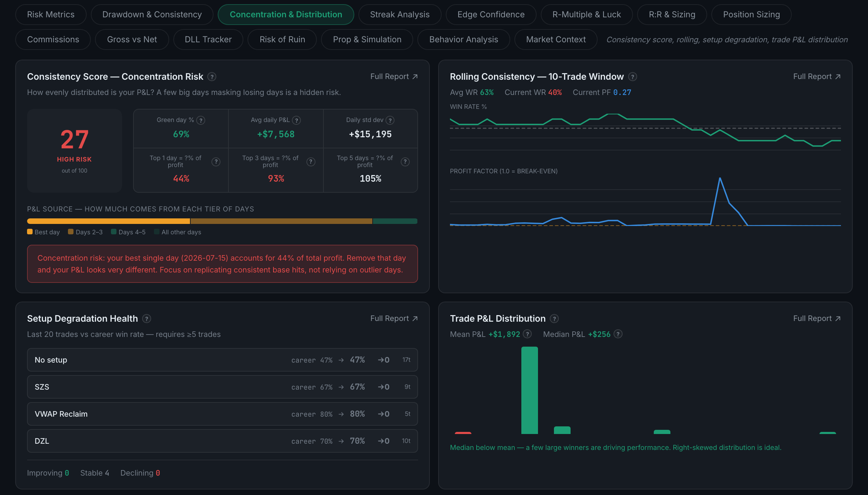Click the Best day orange legend swatch
Viewport: 868px width, 495px height.
pos(30,232)
